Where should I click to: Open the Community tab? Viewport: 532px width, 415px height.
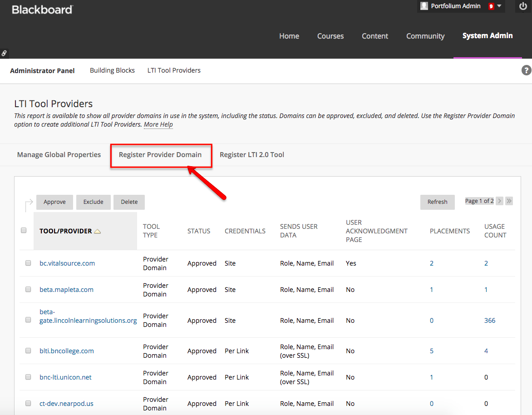[x=425, y=36]
